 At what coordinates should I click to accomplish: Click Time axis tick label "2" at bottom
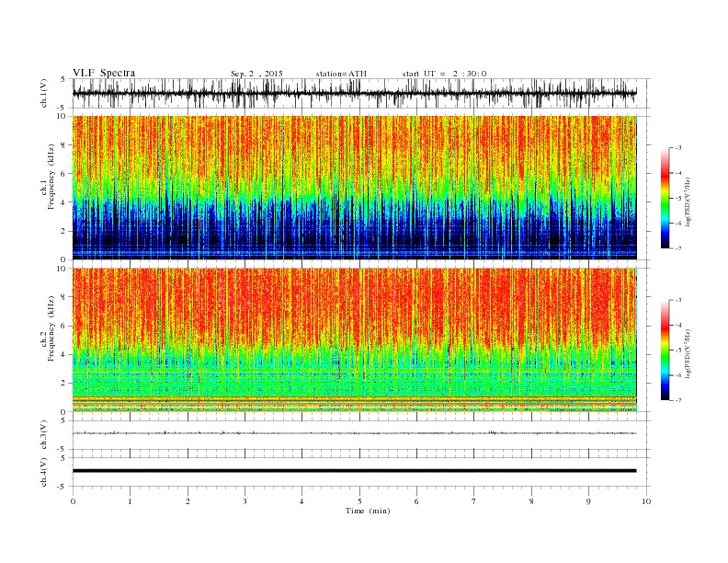coord(188,501)
